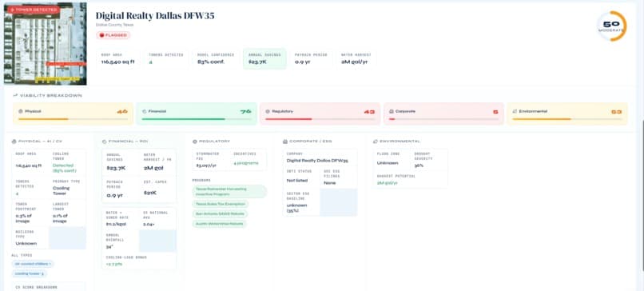
Task: Open the Texas Rainwater Harvesting Incentive Program tag
Action: click(229, 192)
